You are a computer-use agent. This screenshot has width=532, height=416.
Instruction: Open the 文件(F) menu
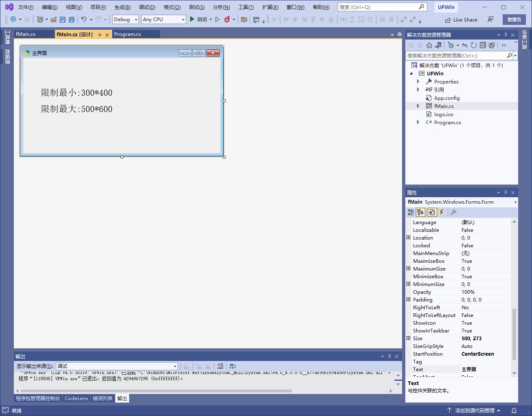point(26,7)
